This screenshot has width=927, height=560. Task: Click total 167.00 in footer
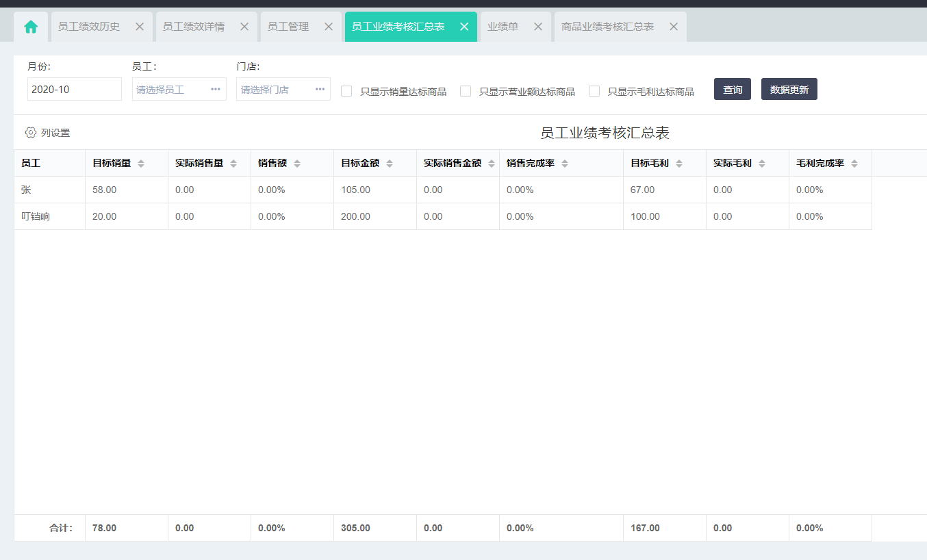[x=645, y=528]
